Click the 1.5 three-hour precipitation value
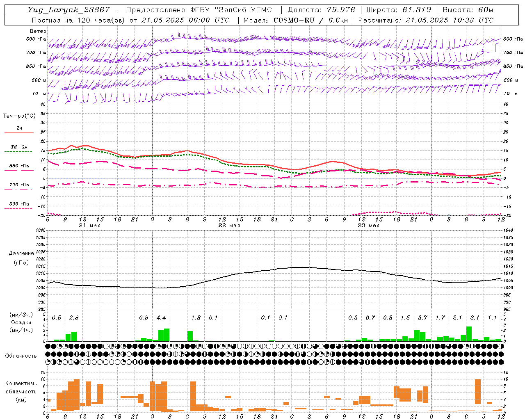 click(x=405, y=318)
